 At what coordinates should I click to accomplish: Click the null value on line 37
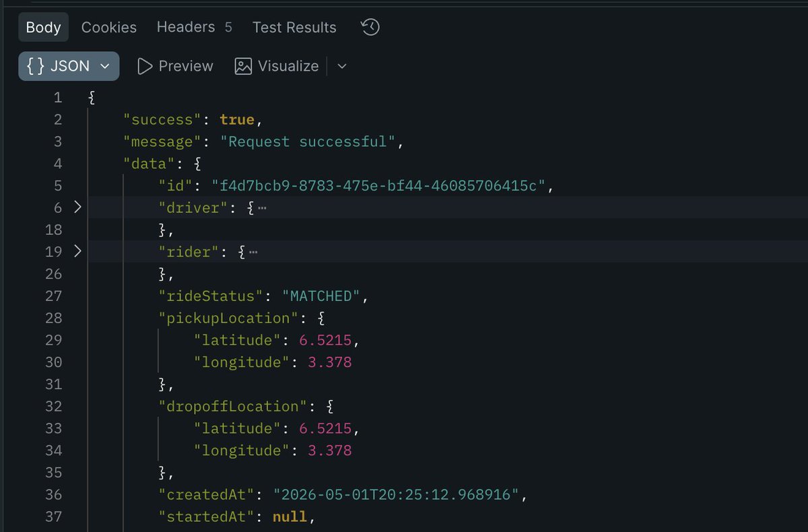click(290, 517)
